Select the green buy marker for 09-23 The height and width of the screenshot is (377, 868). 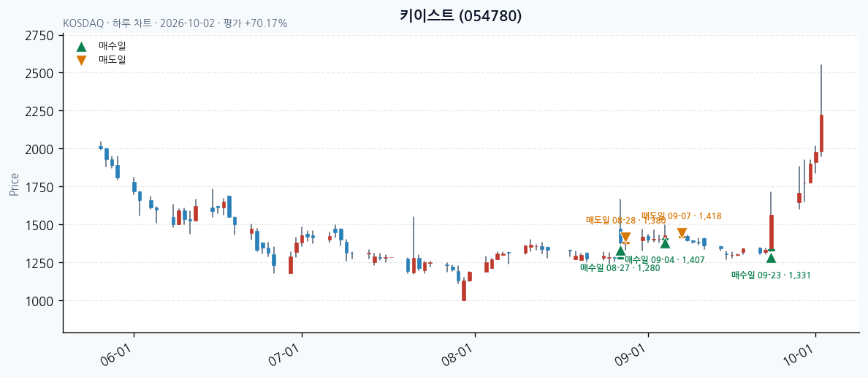point(771,258)
